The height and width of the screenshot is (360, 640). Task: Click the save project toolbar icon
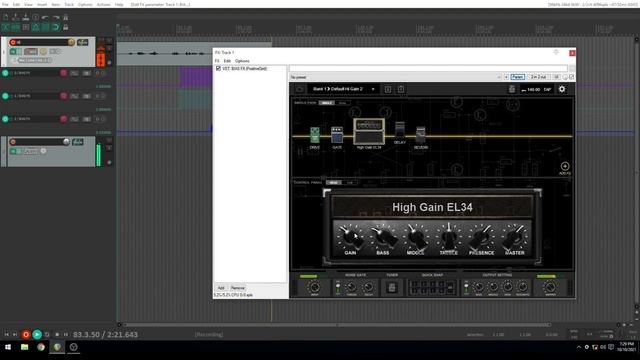[25, 17]
